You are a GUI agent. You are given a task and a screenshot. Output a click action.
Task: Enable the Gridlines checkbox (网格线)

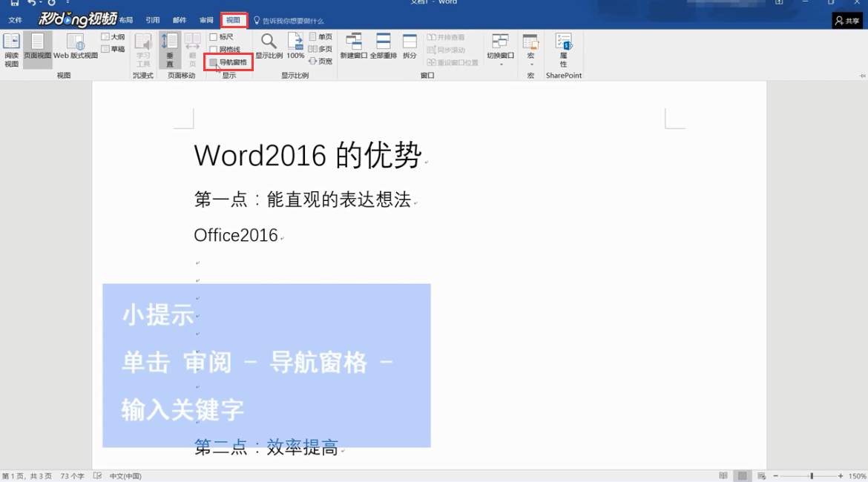pyautogui.click(x=213, y=50)
